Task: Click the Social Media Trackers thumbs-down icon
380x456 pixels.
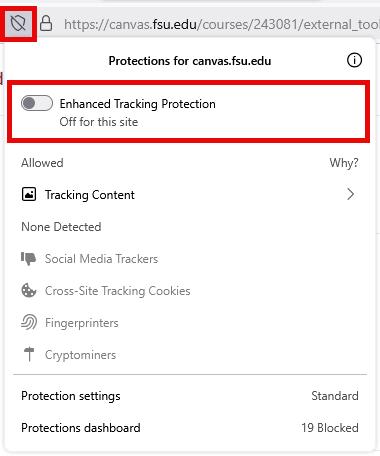Action: 29,259
